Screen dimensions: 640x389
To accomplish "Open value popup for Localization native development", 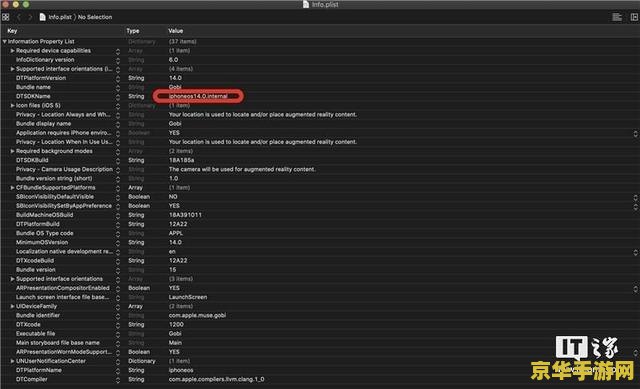I will 635,252.
